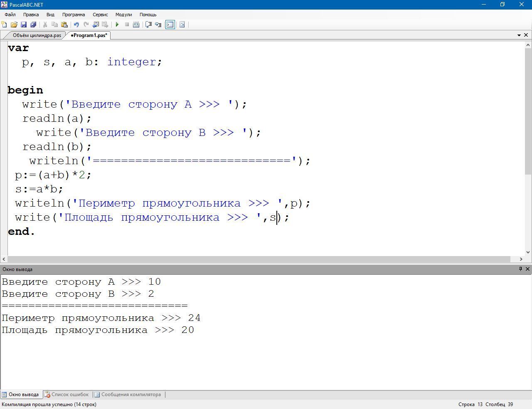Step over with the debug toolbar icon
The width and height of the screenshot is (532, 409).
coord(148,25)
